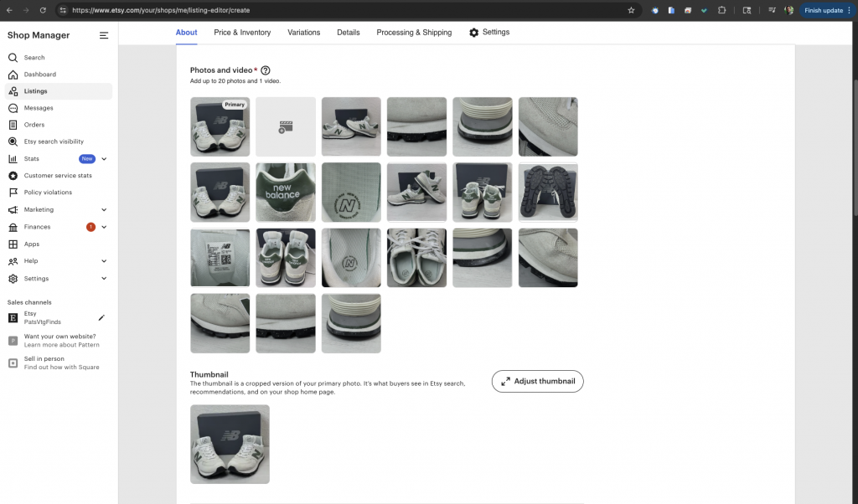Expand the Marketing section chevron
This screenshot has height=504, width=858.
click(104, 210)
